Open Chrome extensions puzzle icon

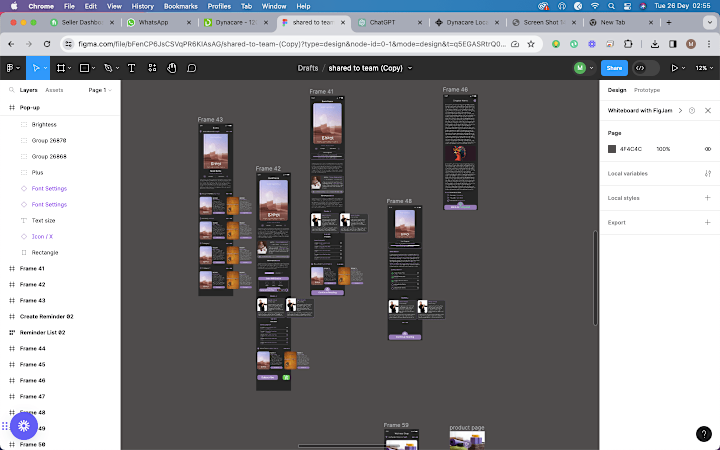(628, 44)
